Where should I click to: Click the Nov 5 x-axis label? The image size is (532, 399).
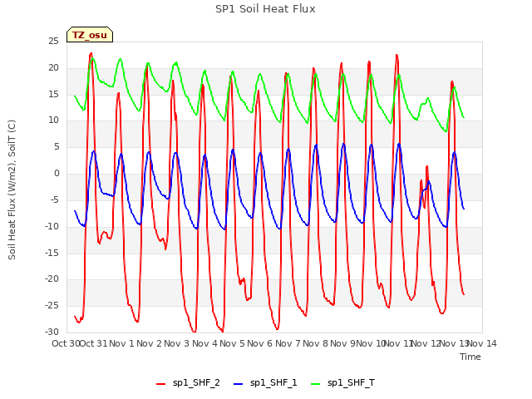233,343
